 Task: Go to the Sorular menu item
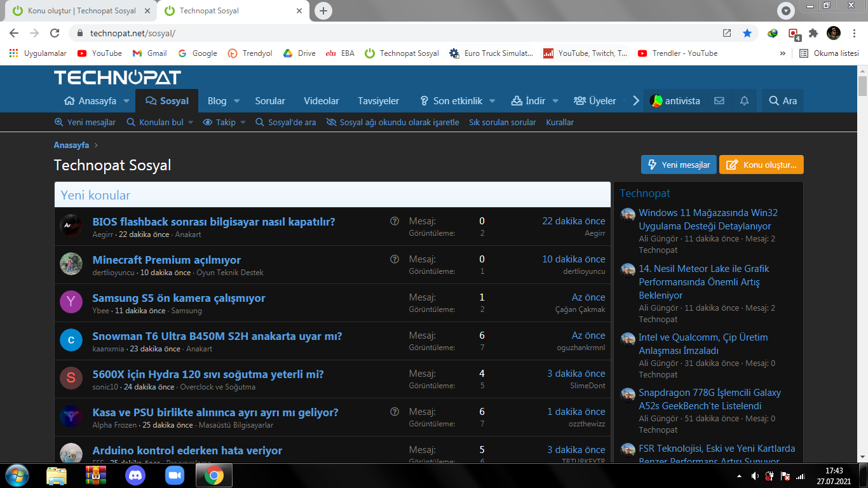[270, 101]
